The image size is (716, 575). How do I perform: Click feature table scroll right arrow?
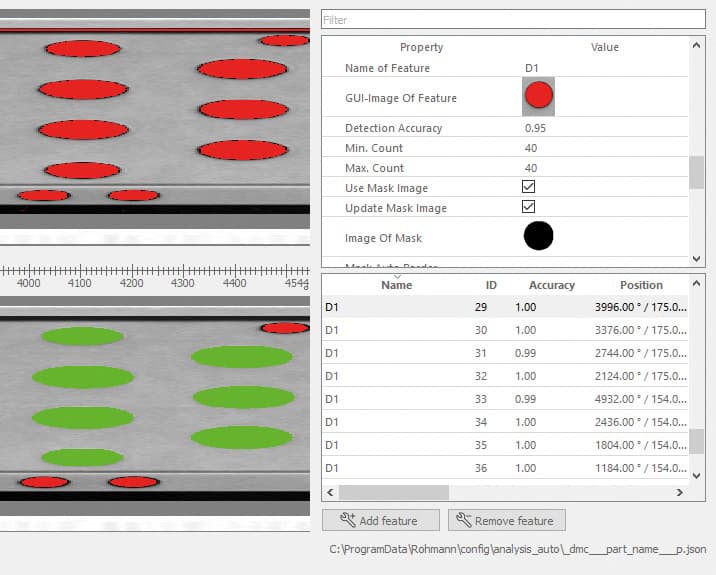(679, 492)
